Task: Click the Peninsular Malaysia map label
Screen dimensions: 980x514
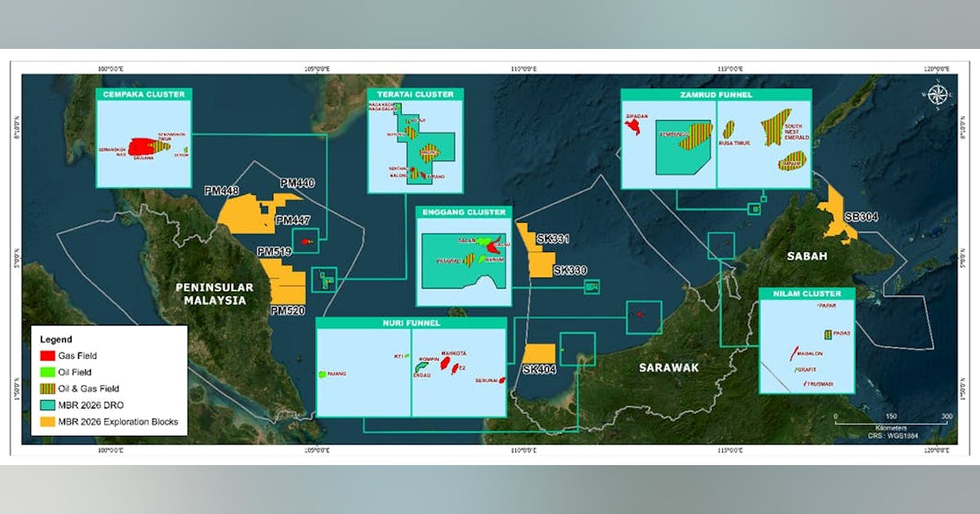Action: pyautogui.click(x=215, y=294)
